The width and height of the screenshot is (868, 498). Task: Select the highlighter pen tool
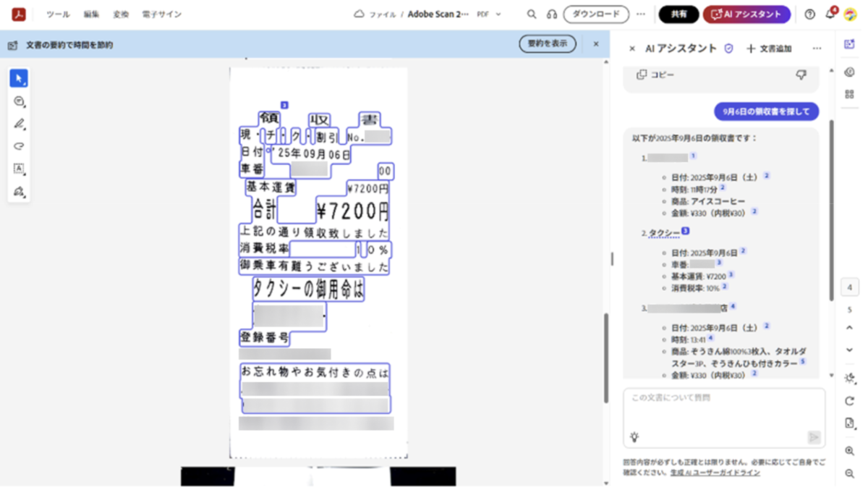point(19,124)
